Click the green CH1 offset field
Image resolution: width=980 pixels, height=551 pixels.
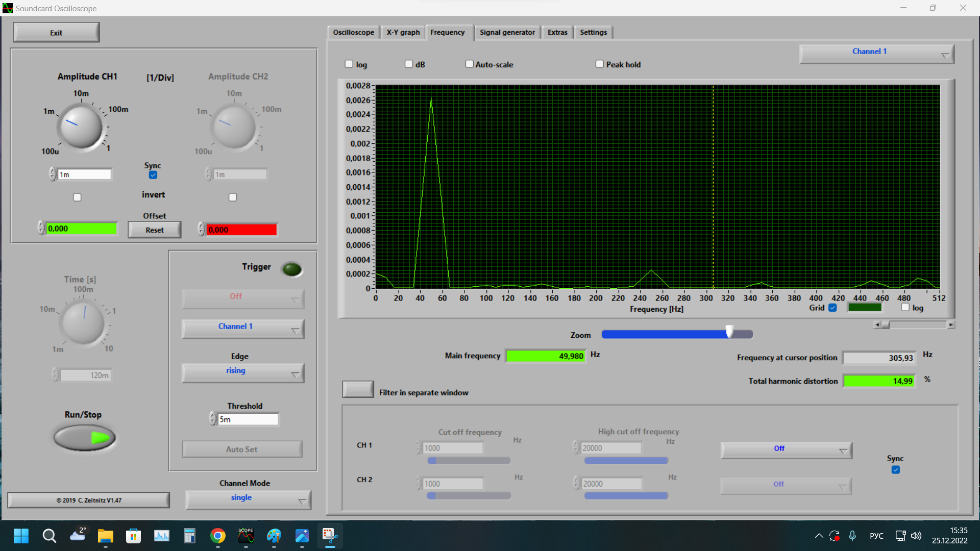81,229
